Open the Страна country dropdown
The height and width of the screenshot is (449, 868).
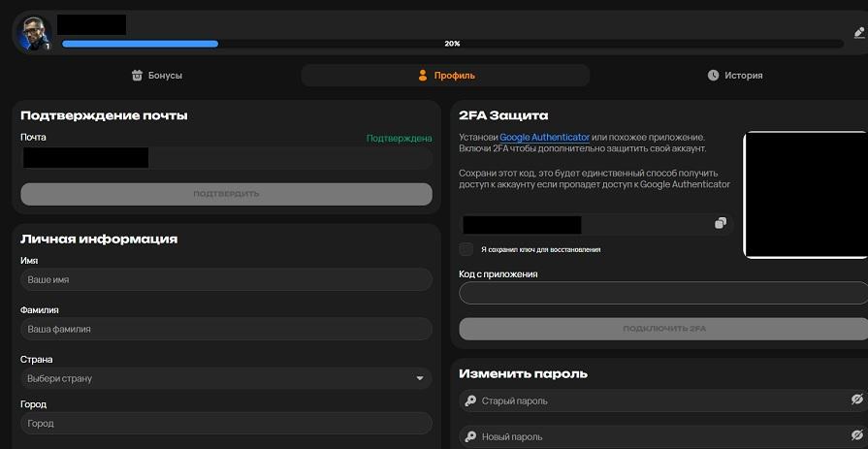[x=226, y=378]
